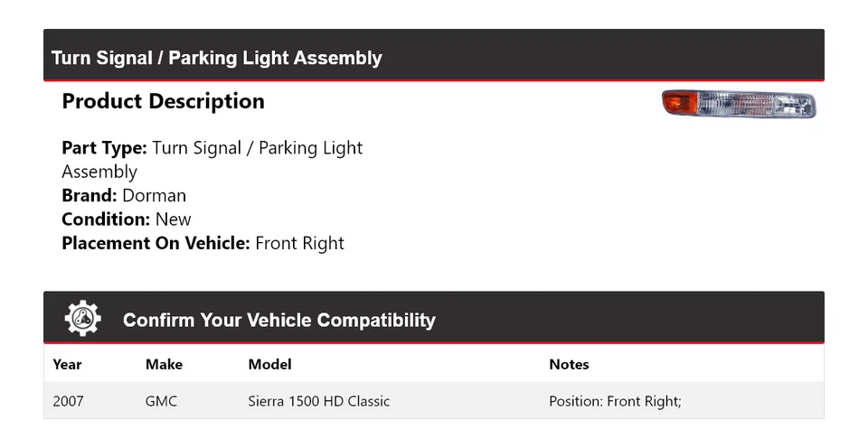Select the 2007 year cell
The image size is (868, 448).
(x=68, y=401)
